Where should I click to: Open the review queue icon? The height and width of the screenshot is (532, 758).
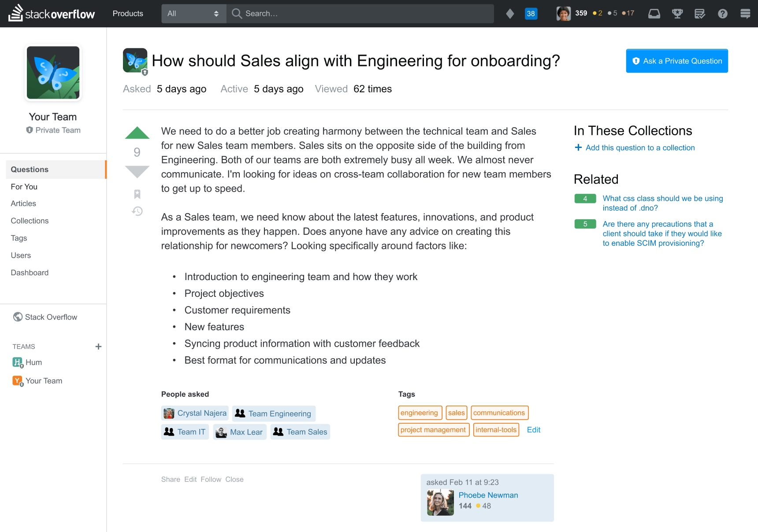(700, 13)
